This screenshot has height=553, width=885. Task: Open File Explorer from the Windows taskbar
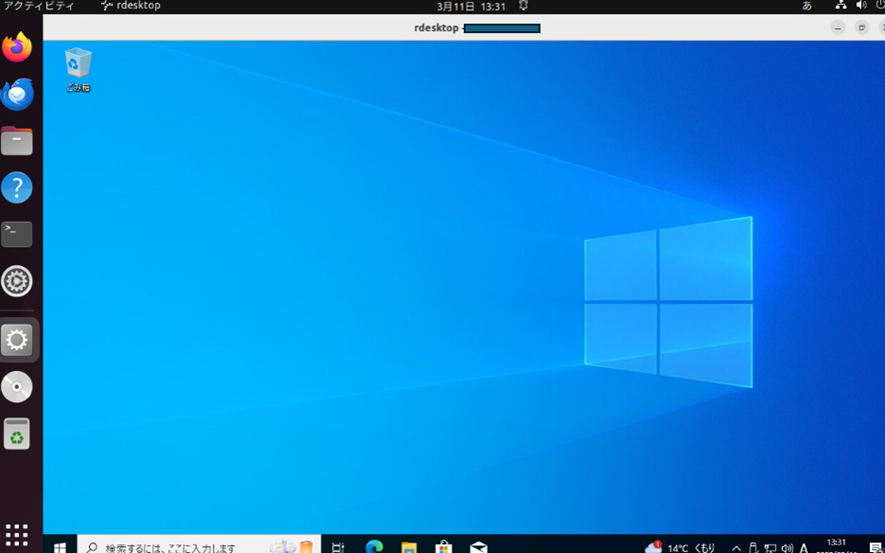(x=409, y=546)
